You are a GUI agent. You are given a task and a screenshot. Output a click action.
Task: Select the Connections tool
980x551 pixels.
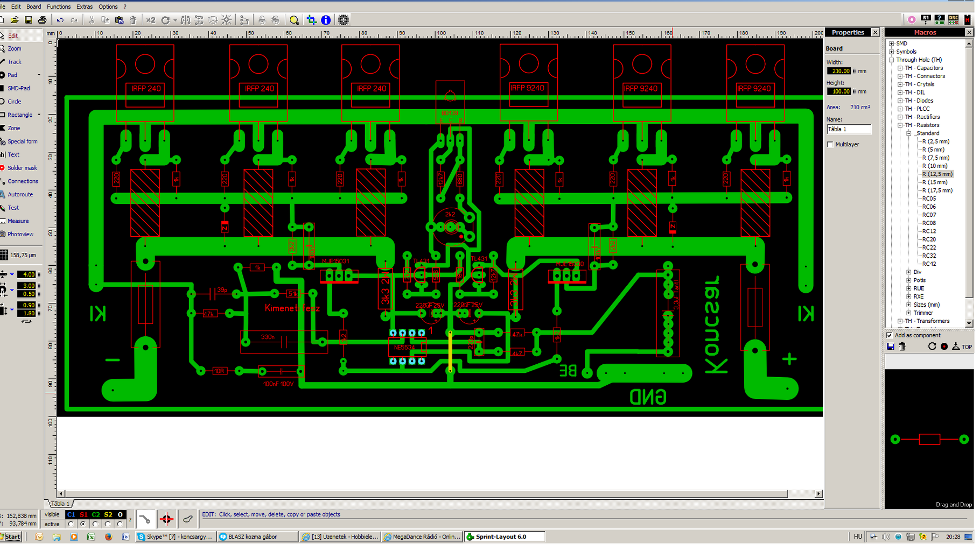tap(23, 181)
